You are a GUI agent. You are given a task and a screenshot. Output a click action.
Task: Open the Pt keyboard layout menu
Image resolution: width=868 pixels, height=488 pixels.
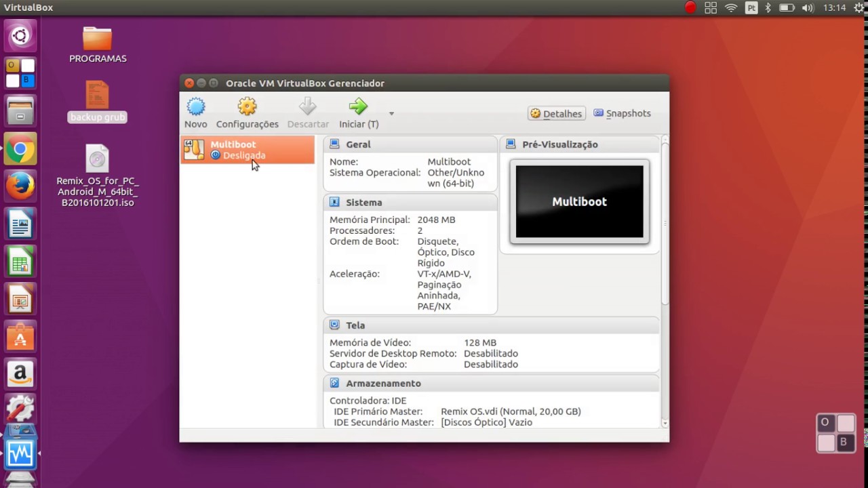(x=751, y=8)
